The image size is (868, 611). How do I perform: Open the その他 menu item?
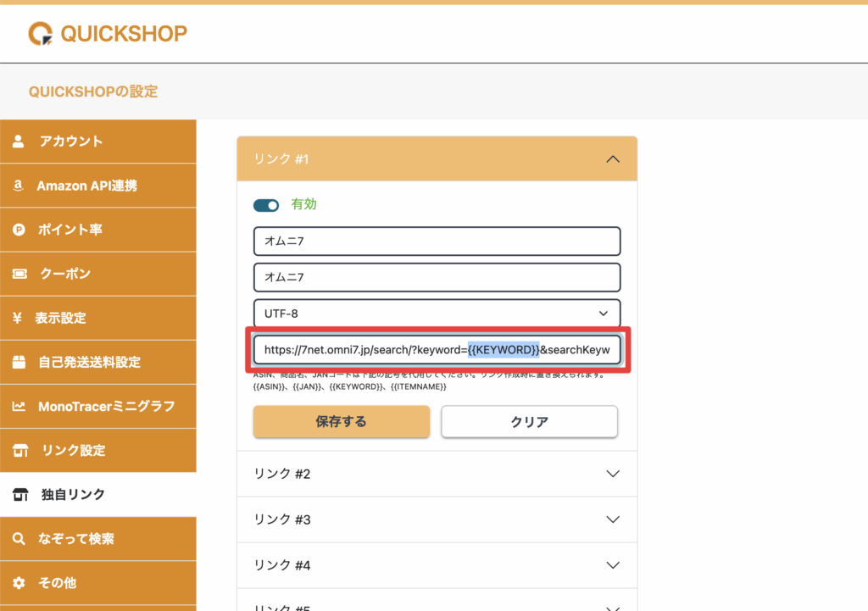click(98, 583)
